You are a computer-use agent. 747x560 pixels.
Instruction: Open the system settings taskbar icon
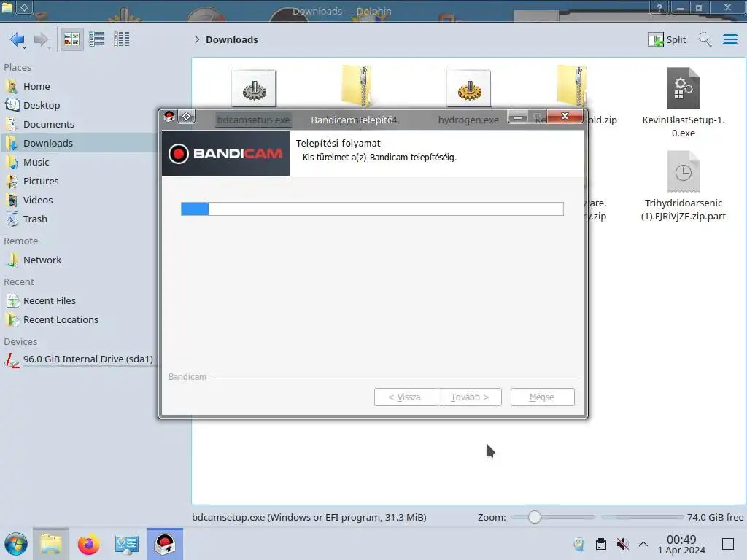127,544
